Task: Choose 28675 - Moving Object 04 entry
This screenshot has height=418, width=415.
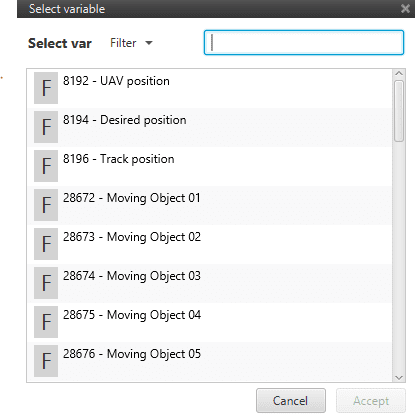Action: 210,322
